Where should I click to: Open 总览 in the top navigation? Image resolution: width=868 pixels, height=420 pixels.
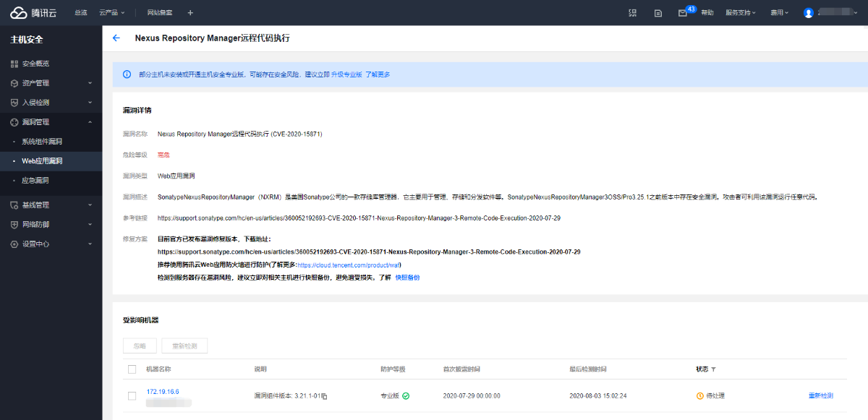point(80,12)
